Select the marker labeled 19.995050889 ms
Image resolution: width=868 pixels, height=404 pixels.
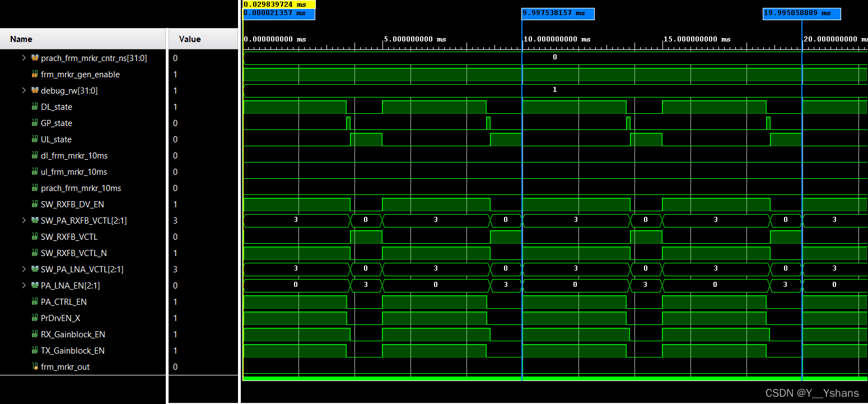802,13
